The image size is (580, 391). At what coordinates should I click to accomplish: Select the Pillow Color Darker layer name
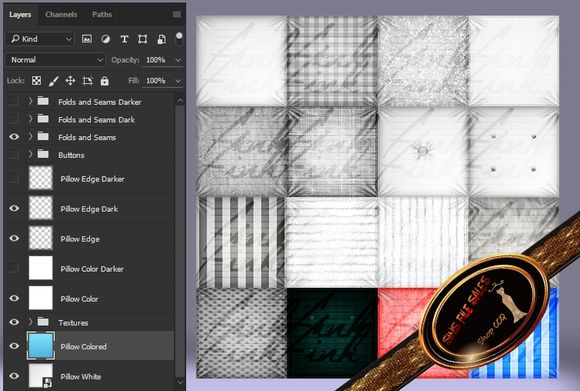pos(92,269)
